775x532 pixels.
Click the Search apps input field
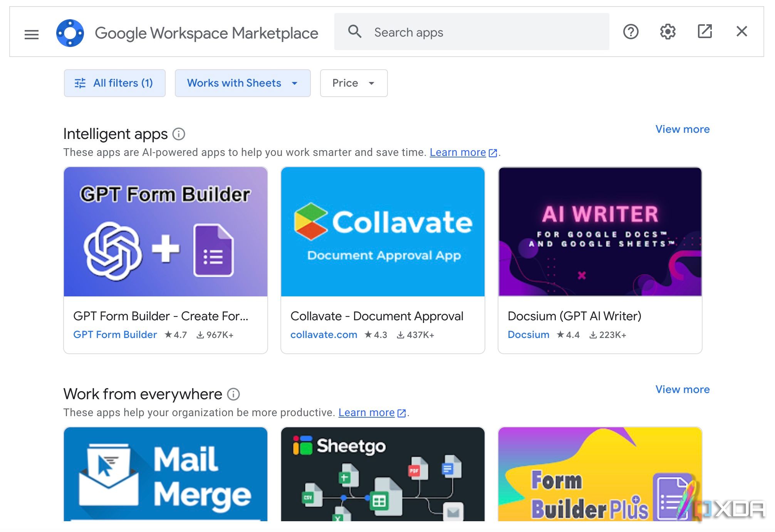click(472, 32)
